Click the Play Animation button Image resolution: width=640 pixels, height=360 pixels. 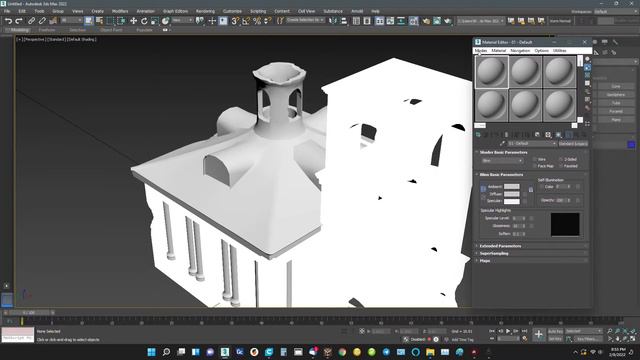point(508,331)
